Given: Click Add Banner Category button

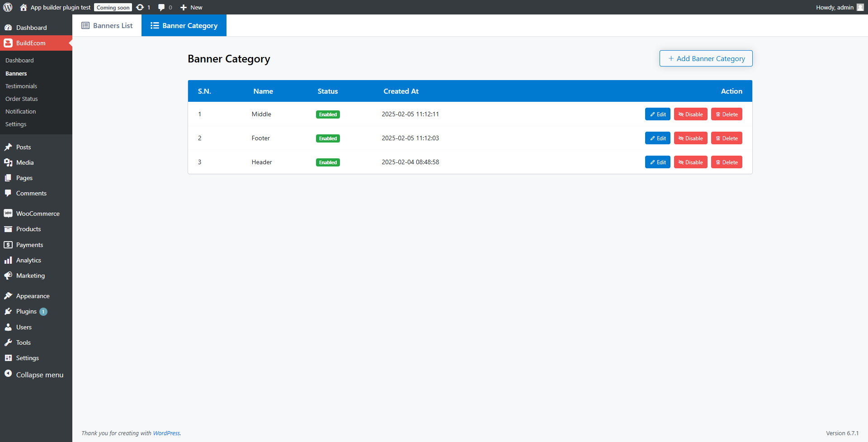Looking at the screenshot, I should pyautogui.click(x=706, y=58).
